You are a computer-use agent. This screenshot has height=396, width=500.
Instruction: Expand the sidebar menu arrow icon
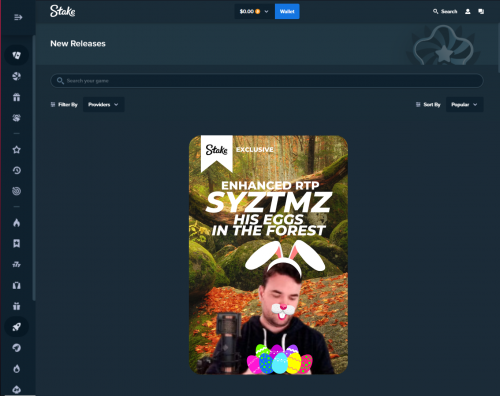[x=18, y=17]
